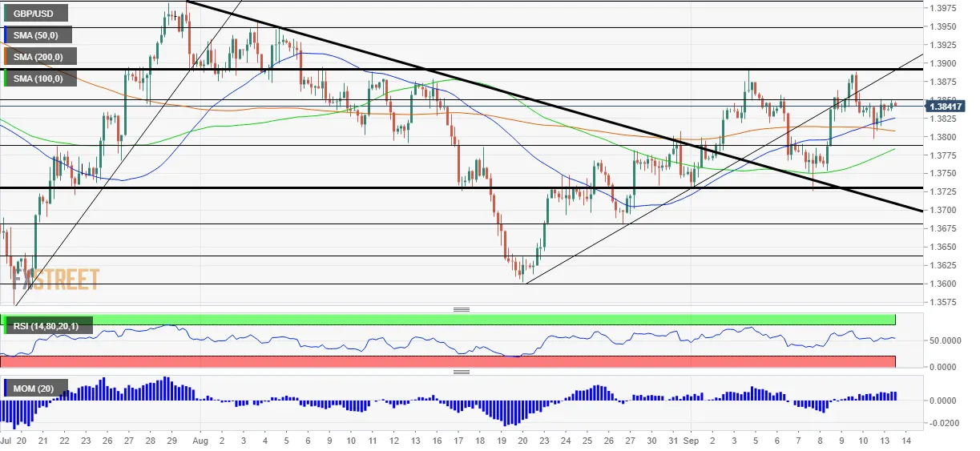Click the 1.3975 price axis label
Viewport: 980px width, 451px height.
click(x=942, y=9)
